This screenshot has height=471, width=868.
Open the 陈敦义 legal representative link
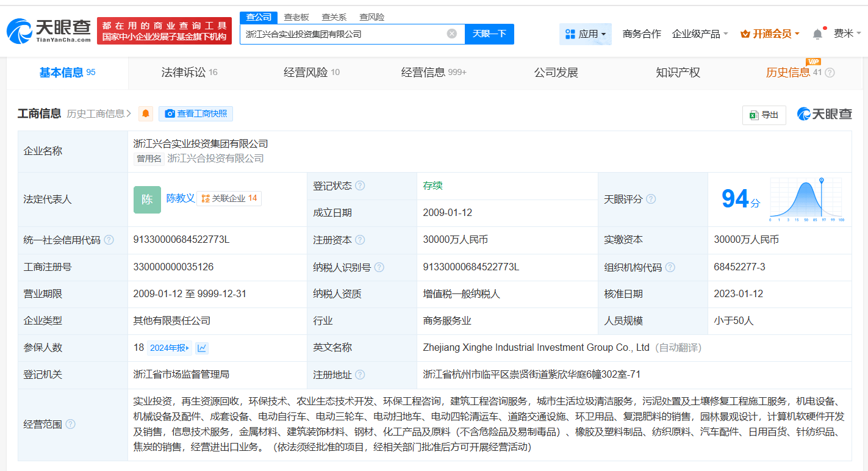click(x=180, y=198)
